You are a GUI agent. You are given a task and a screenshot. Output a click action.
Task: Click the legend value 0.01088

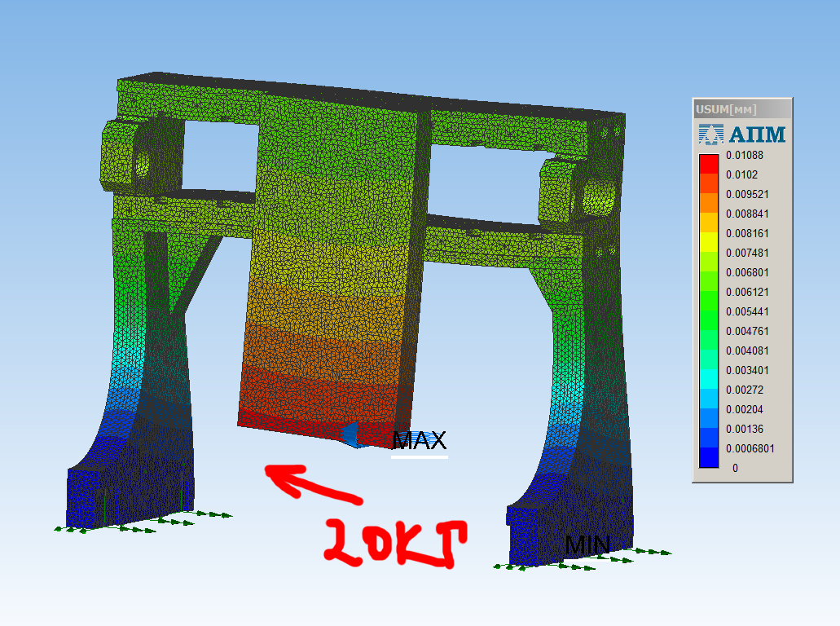745,156
